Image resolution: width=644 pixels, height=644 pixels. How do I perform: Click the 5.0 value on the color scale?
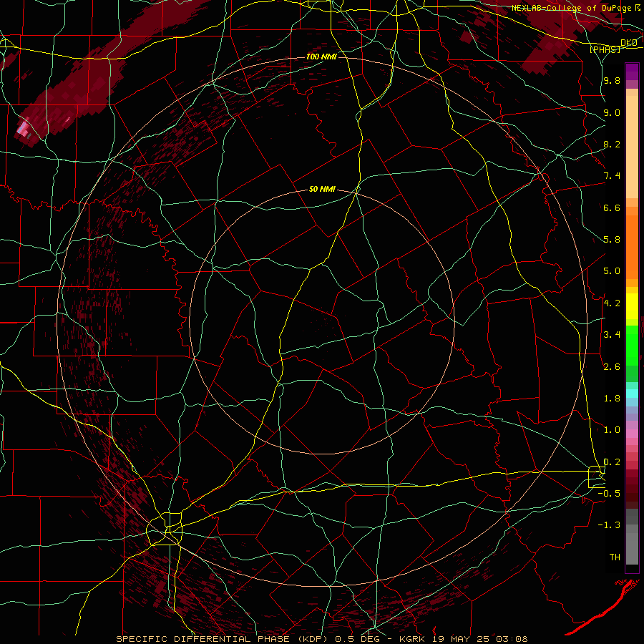(612, 271)
